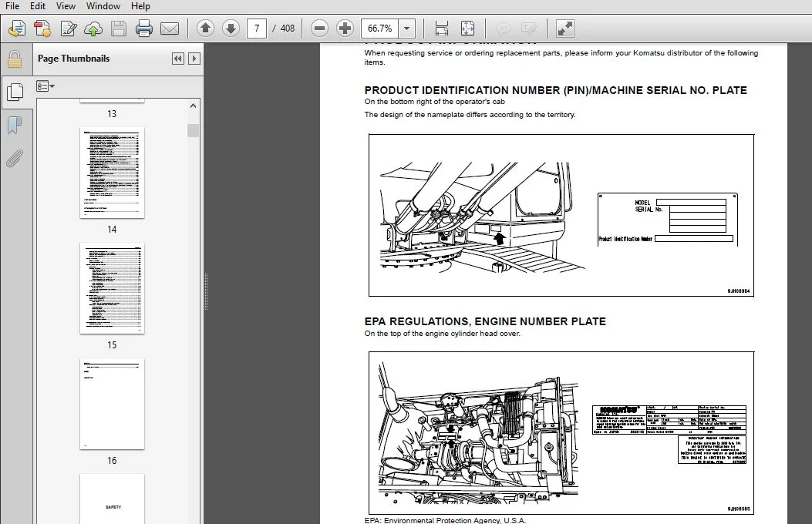Click the heading EPA REGULATIONS, ENGINE NUMBER PLATE
The image size is (812, 524).
pyautogui.click(x=485, y=321)
